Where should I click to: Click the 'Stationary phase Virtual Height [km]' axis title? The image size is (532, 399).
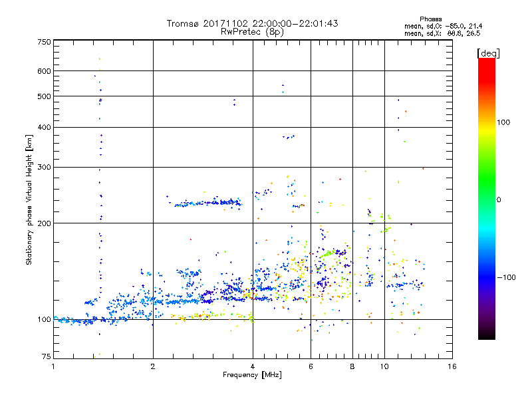29,199
